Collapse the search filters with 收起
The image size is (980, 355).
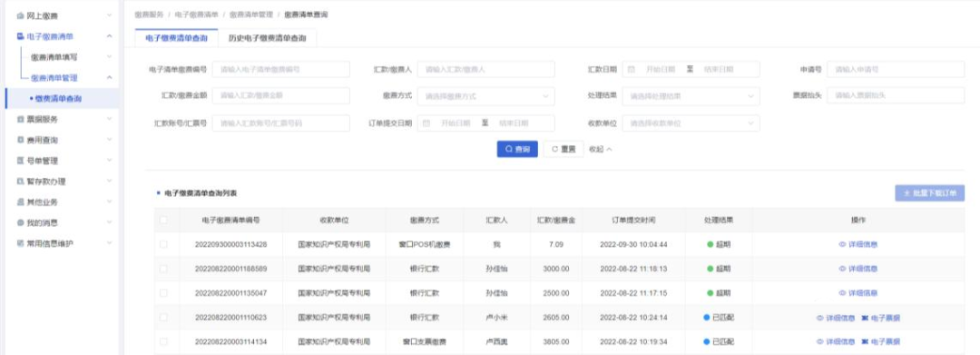point(600,150)
